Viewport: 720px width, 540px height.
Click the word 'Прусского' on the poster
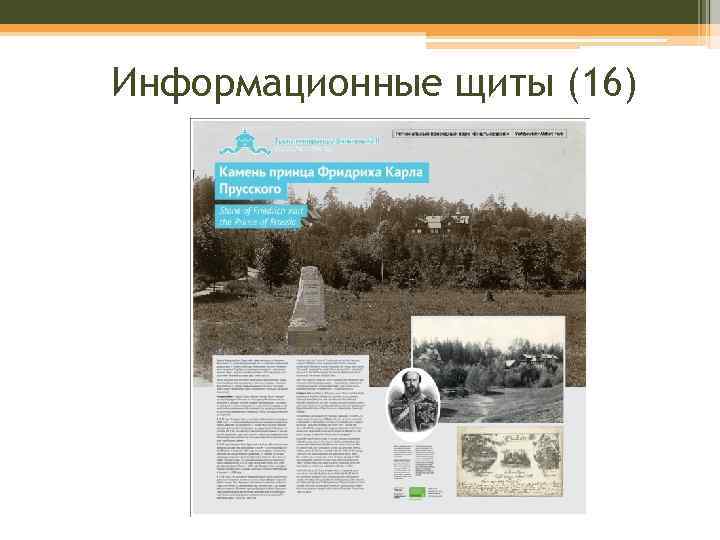click(x=250, y=189)
